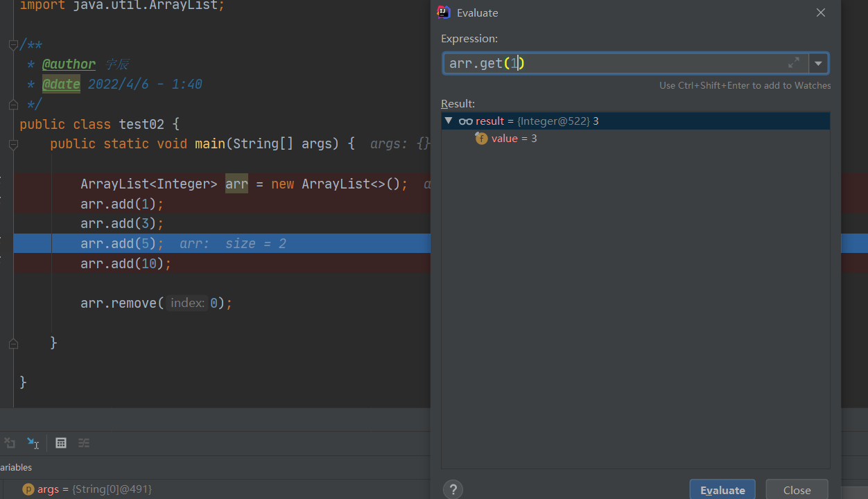This screenshot has width=868, height=499.
Task: Click the 2022/4/6 - 1:40 date text
Action: (x=145, y=85)
